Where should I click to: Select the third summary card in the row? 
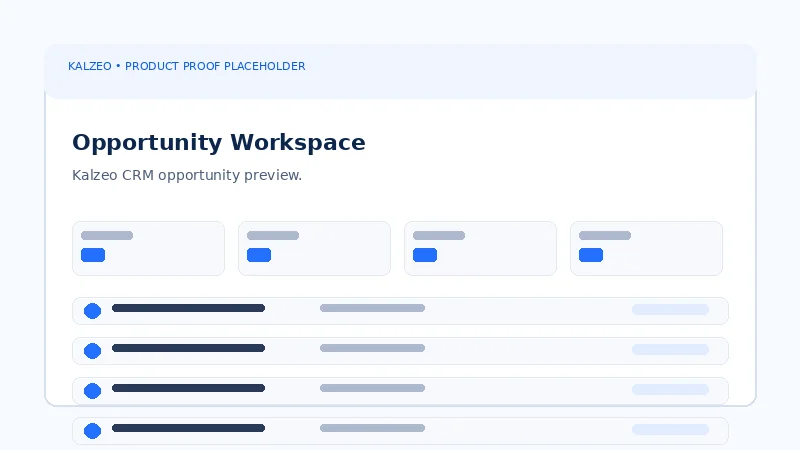tap(480, 248)
